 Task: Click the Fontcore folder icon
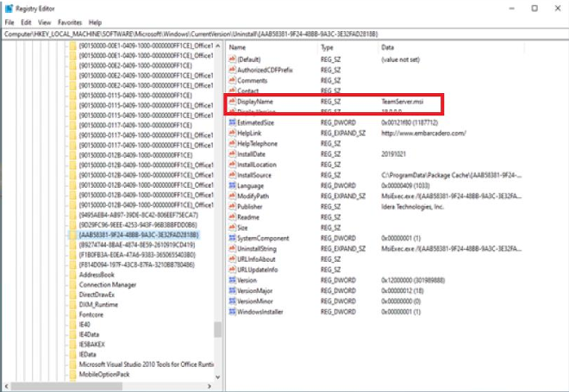coord(73,314)
